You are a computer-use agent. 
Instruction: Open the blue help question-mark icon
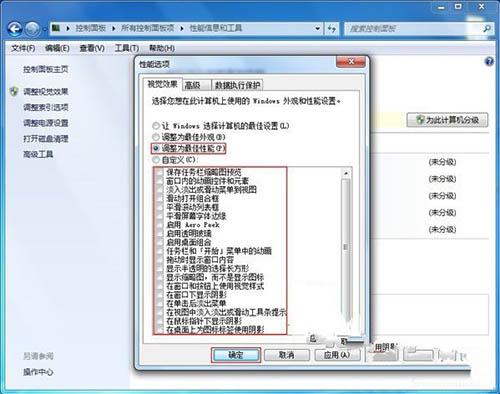489,61
